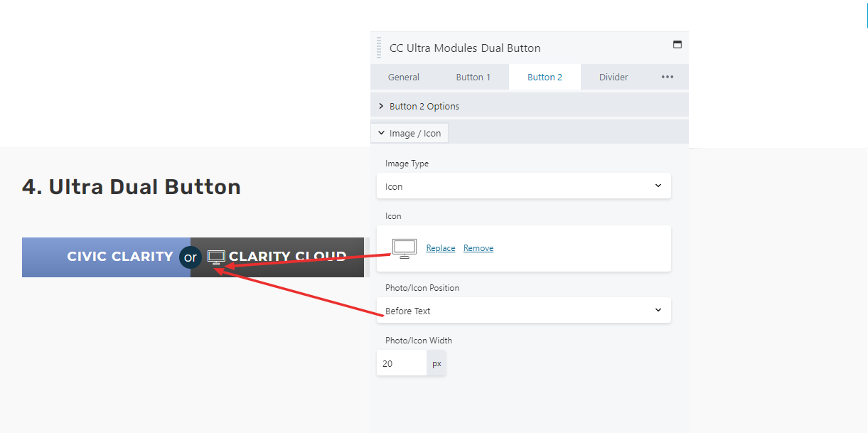868x433 pixels.
Task: Collapse the Image / Icon section
Action: coord(409,133)
